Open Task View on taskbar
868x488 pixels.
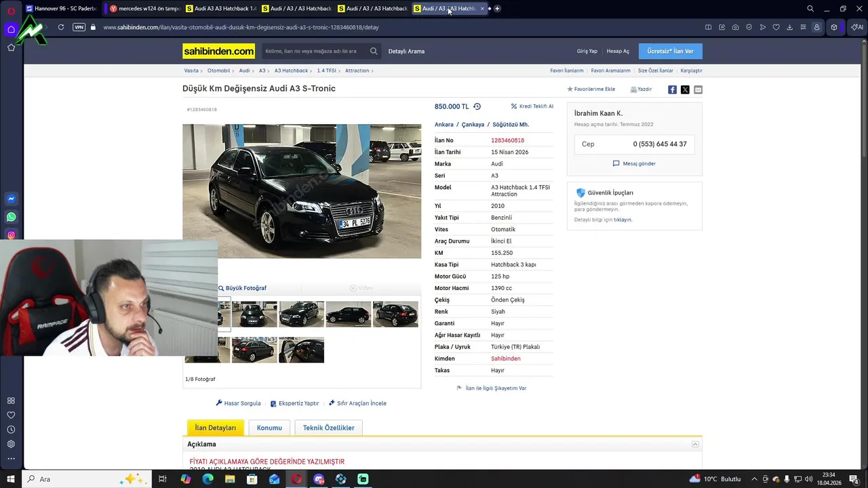(163, 479)
